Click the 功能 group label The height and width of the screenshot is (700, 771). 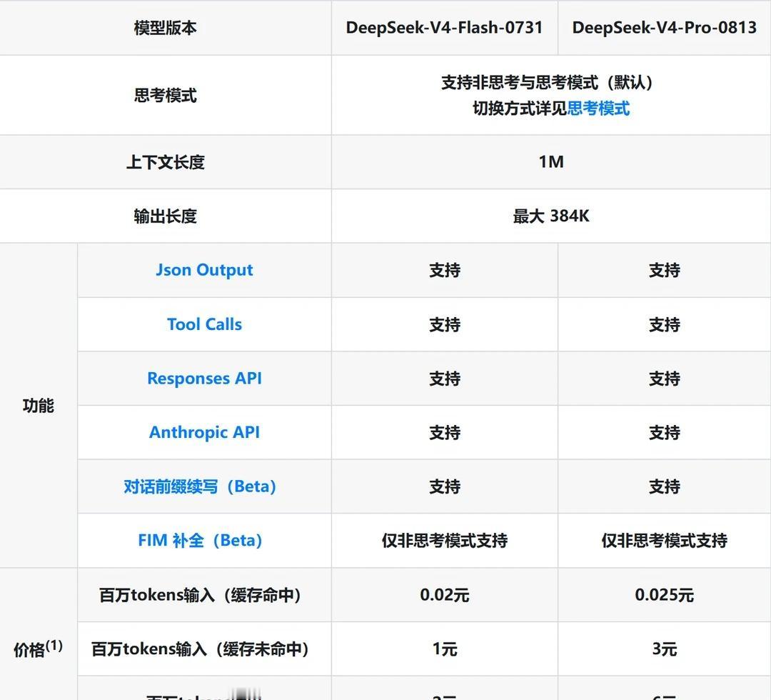click(x=39, y=406)
